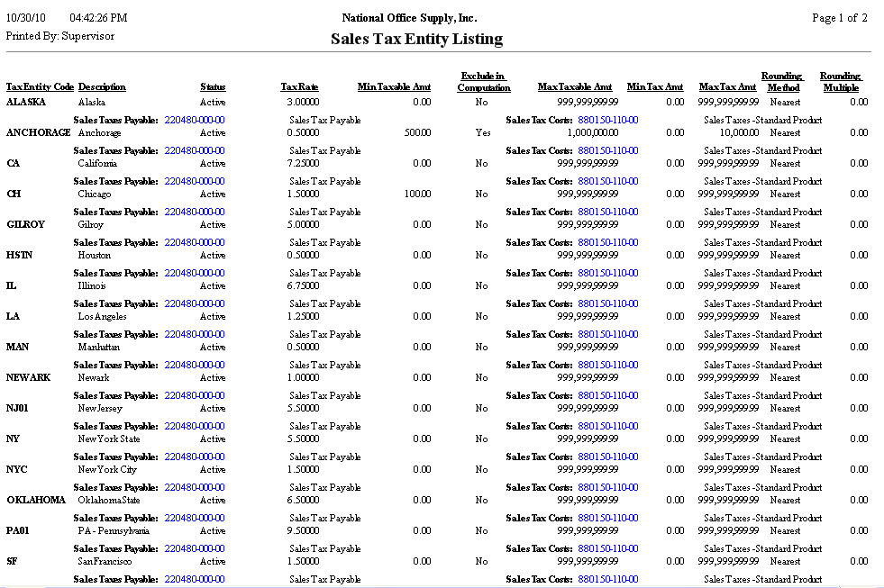This screenshot has height=588, width=884.
Task: Open Sales Taxes Payable account link below Alaska
Action: pos(194,120)
